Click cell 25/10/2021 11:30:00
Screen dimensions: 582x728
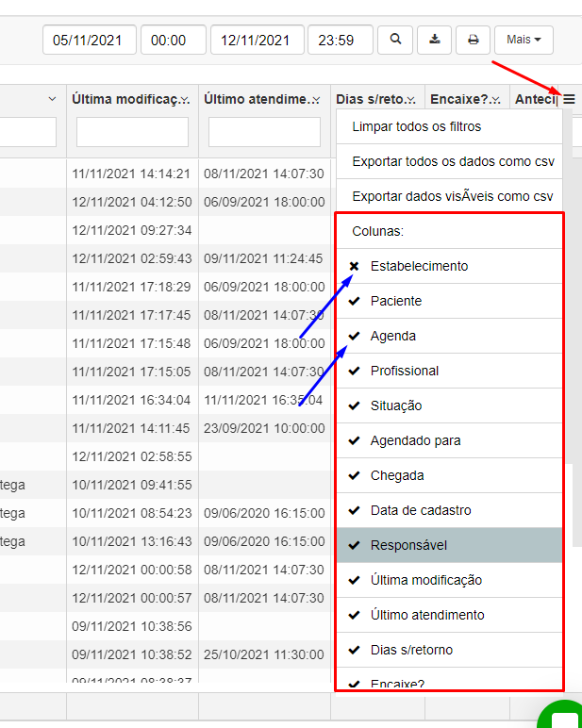[x=264, y=654]
